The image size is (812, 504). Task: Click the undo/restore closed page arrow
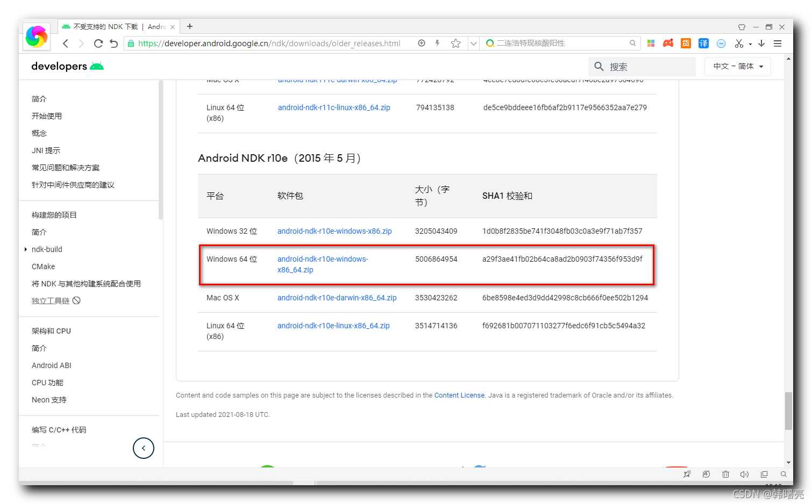pos(113,44)
